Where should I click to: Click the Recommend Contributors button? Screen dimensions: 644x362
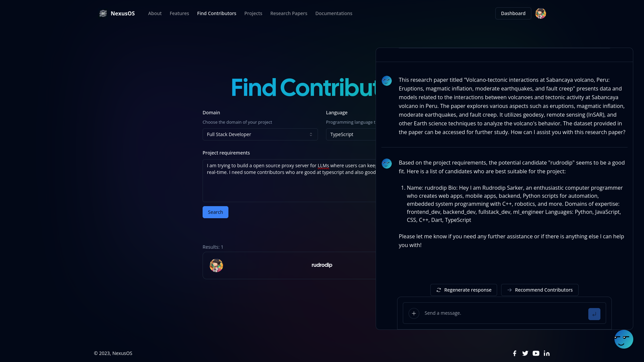coord(540,290)
